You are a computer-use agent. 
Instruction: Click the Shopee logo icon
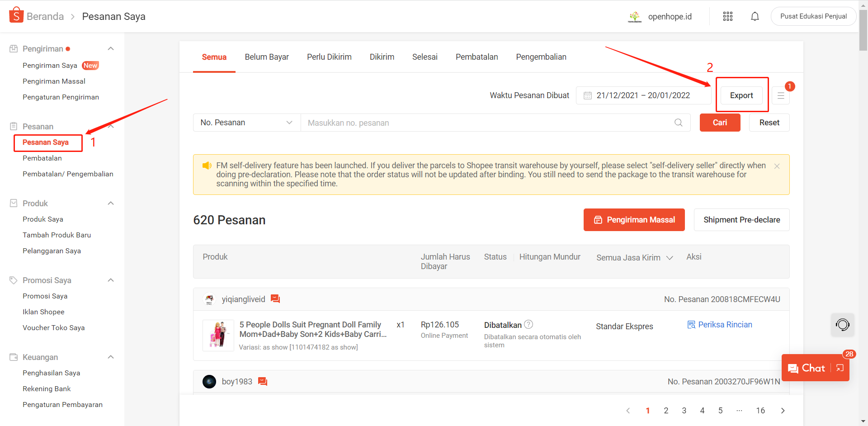(x=16, y=15)
